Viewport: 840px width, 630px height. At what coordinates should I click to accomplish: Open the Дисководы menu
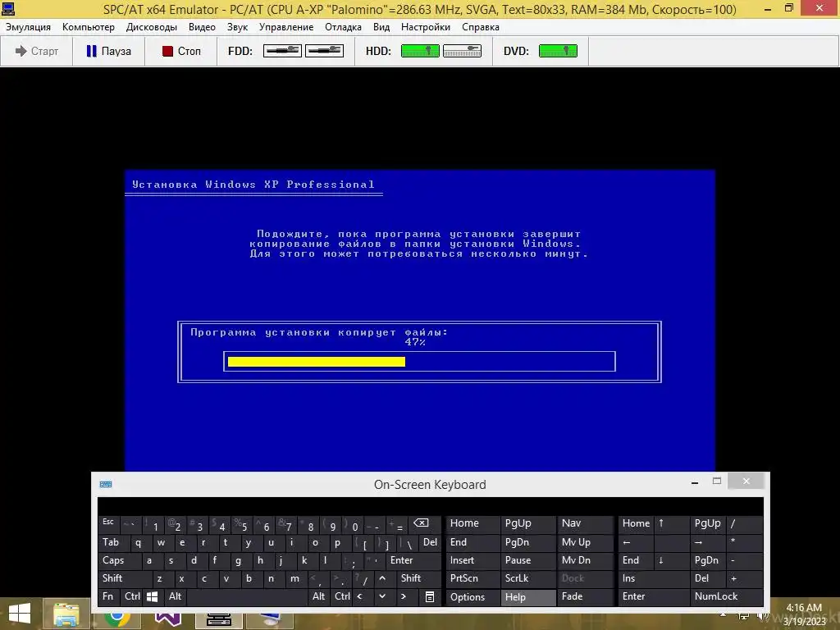[152, 27]
